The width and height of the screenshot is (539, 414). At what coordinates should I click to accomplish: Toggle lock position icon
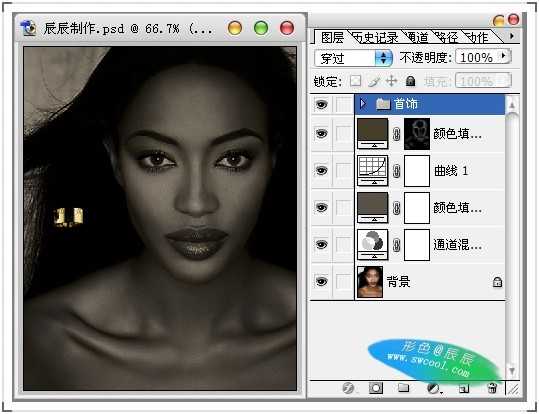[392, 81]
